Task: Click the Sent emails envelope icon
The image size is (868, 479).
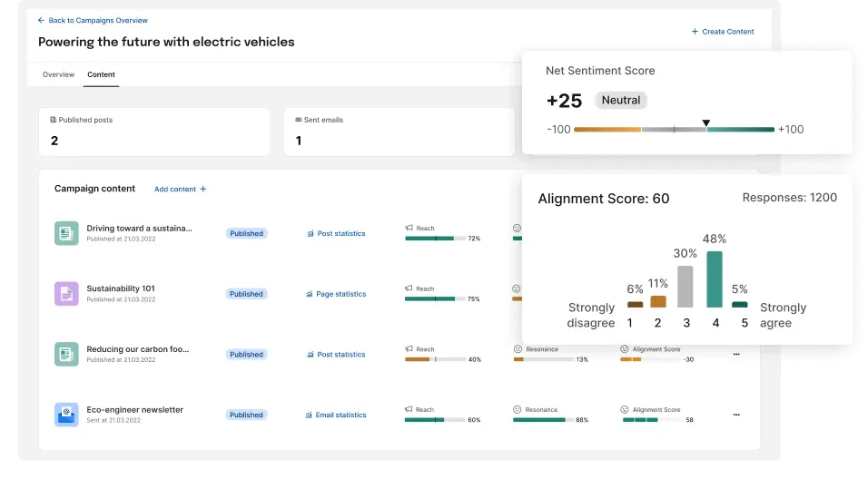Action: click(x=299, y=120)
